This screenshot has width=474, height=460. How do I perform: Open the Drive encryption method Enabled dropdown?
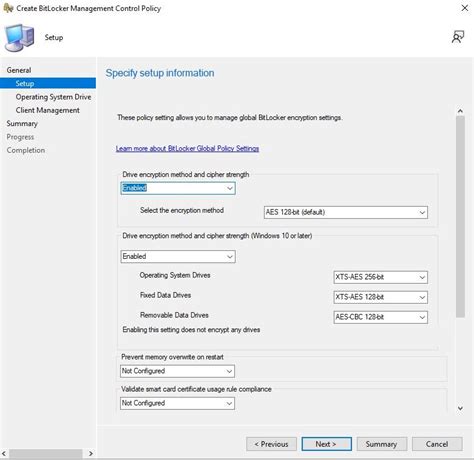point(178,188)
